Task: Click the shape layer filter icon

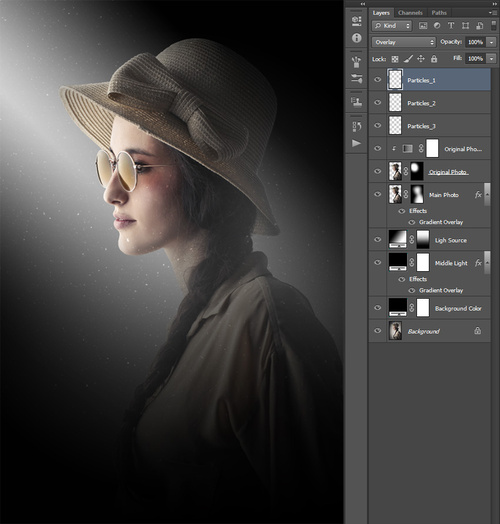Action: point(465,26)
